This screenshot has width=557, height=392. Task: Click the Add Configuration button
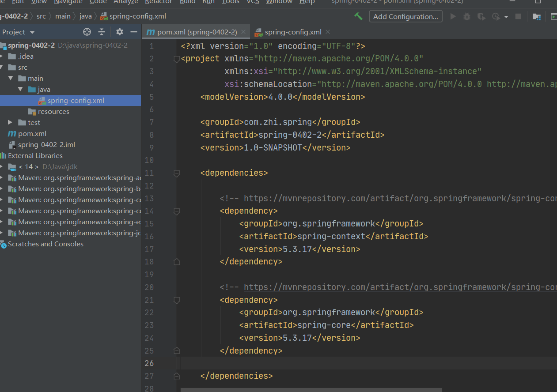point(405,17)
